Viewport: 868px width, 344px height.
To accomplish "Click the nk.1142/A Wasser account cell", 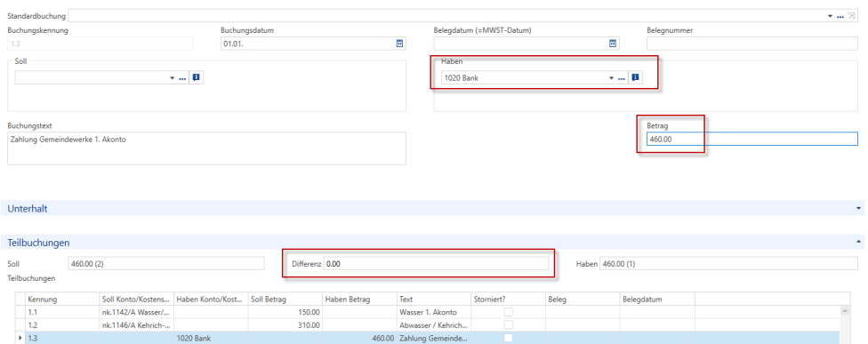I will [x=137, y=312].
